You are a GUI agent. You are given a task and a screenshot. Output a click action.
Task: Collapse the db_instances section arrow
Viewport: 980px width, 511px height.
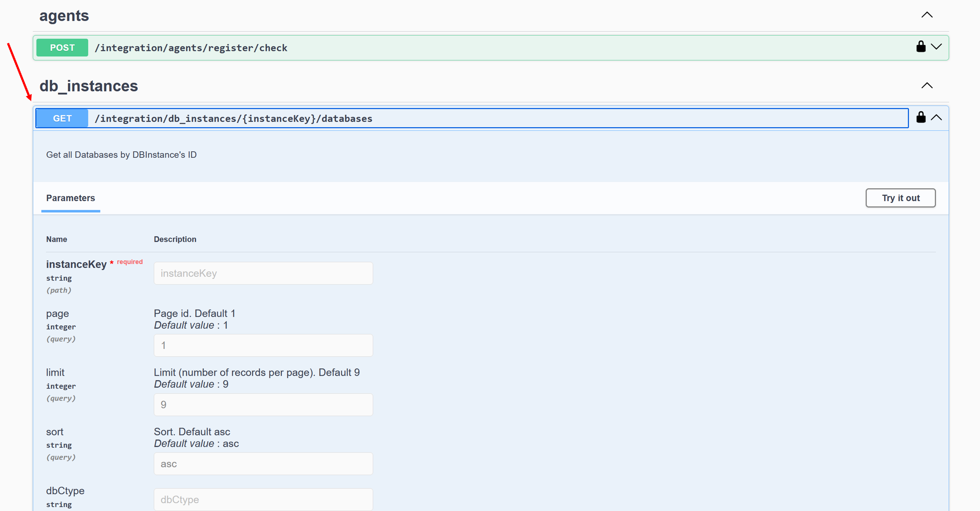(927, 86)
